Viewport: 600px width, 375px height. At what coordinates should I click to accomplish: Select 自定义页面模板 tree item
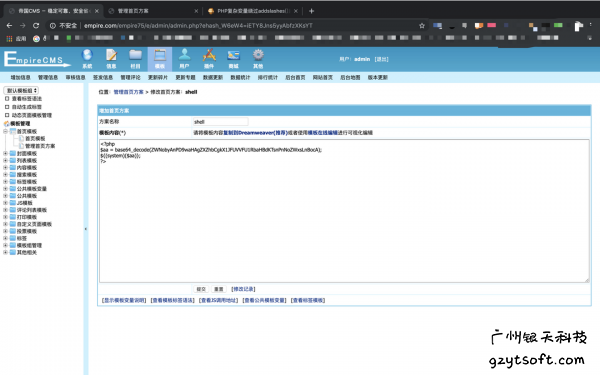coord(34,224)
